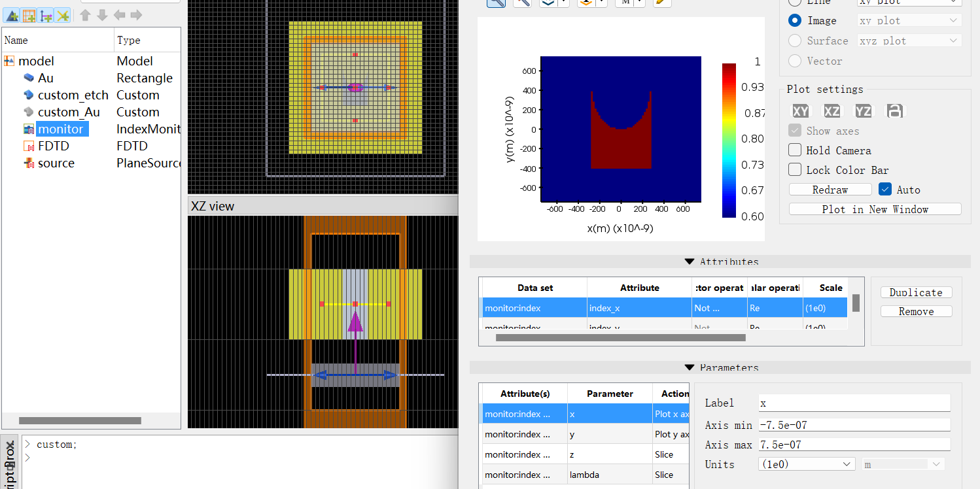This screenshot has width=980, height=489.
Task: Open the Units scale dropdown
Action: click(x=807, y=464)
